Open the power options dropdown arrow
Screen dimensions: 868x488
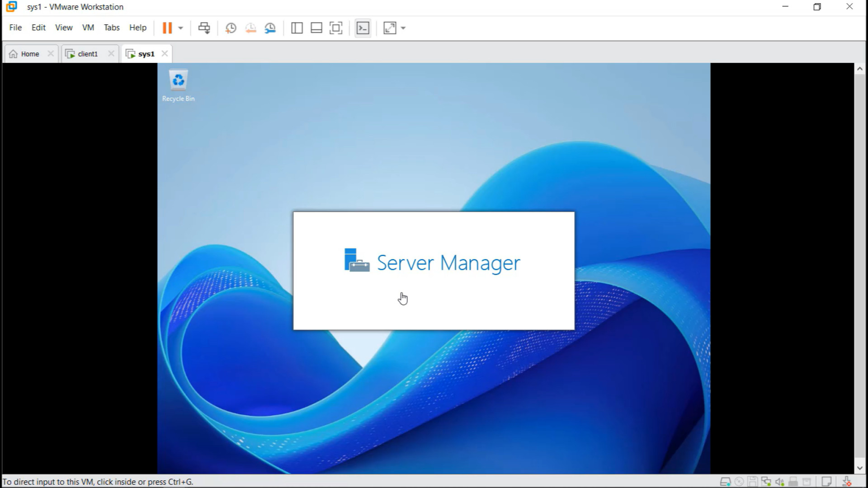(x=180, y=28)
